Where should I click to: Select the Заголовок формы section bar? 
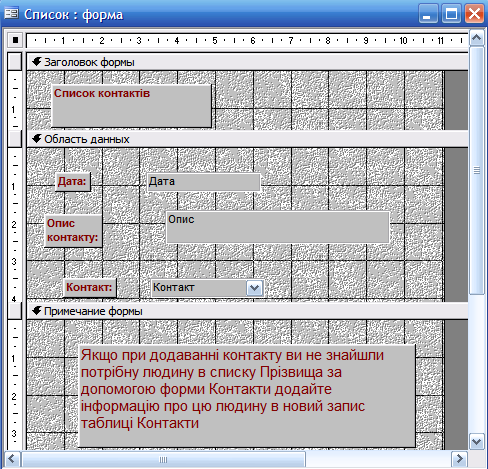pyautogui.click(x=247, y=62)
